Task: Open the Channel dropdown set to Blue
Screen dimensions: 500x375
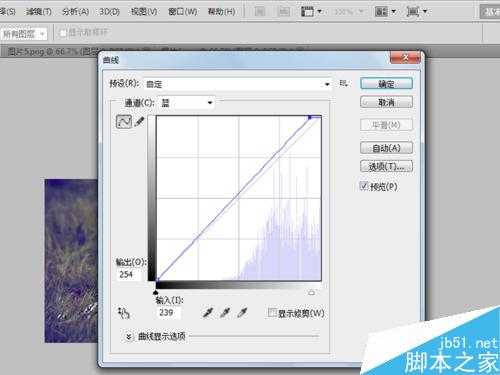Action: (186, 103)
